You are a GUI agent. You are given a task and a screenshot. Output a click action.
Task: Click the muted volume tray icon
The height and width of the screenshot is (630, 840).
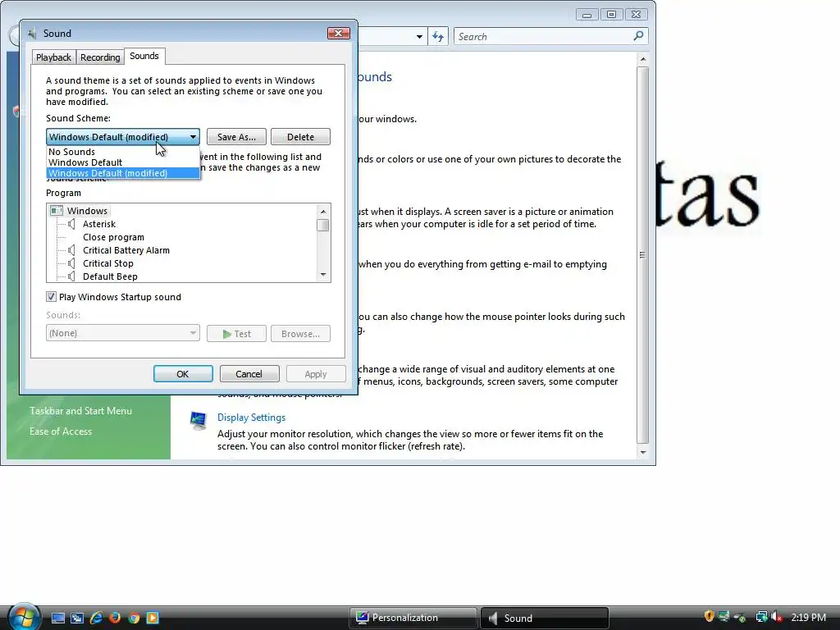tap(777, 617)
